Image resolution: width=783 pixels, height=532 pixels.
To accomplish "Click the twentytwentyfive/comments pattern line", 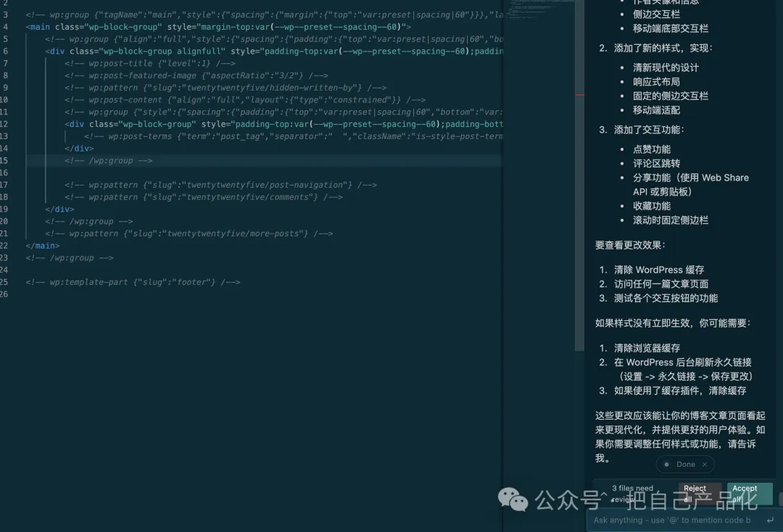I will [x=203, y=197].
